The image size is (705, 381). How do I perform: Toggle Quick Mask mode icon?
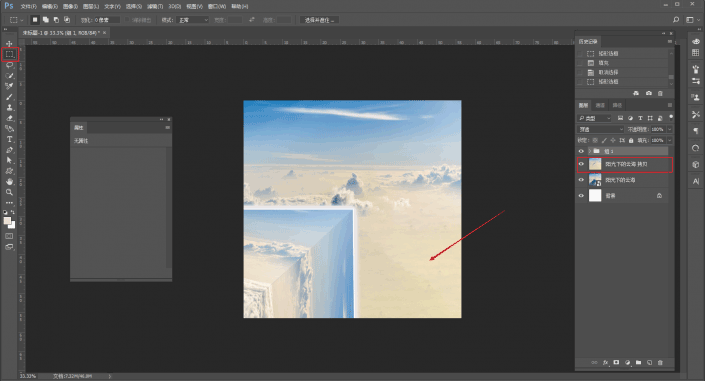9,236
